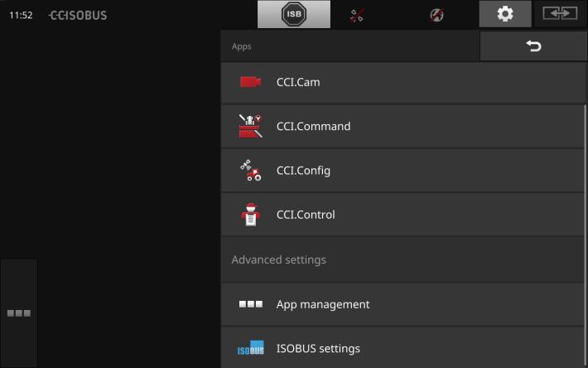Click the satellite GPS status icon
The height and width of the screenshot is (368, 588).
point(357,16)
